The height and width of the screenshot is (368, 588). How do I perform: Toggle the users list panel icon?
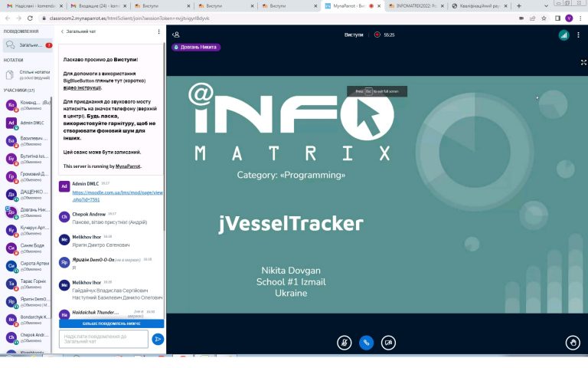176,34
